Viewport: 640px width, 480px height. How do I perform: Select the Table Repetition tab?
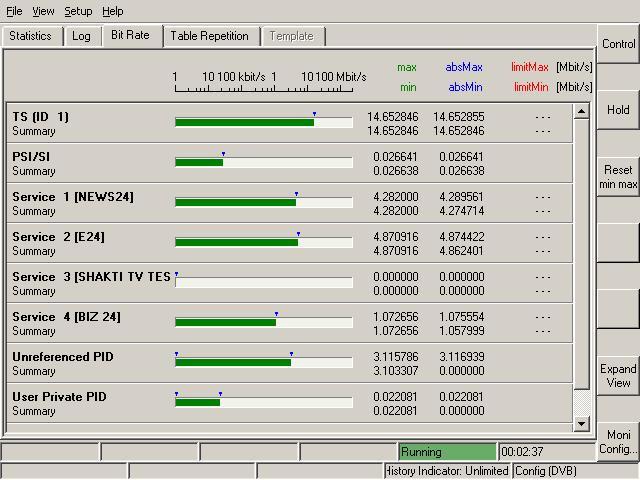[209, 36]
